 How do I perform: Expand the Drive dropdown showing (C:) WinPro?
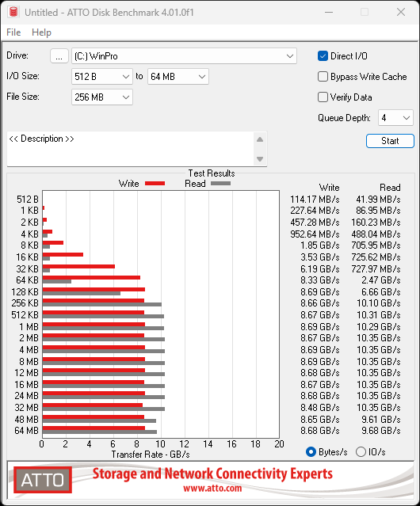[x=184, y=56]
